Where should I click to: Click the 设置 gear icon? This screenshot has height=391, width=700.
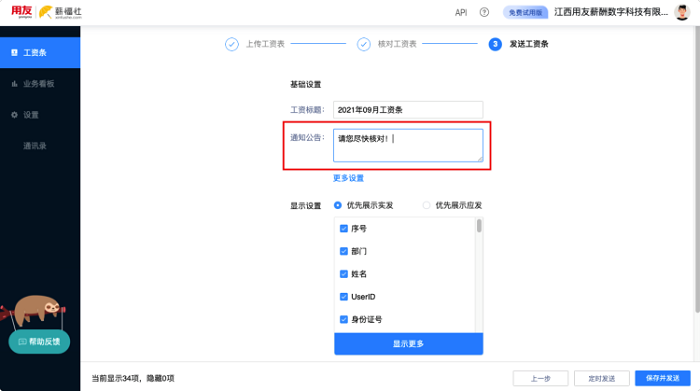[14, 115]
